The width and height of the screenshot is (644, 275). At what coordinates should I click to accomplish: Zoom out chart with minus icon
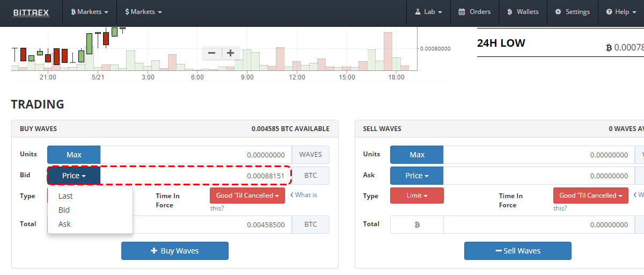click(211, 53)
